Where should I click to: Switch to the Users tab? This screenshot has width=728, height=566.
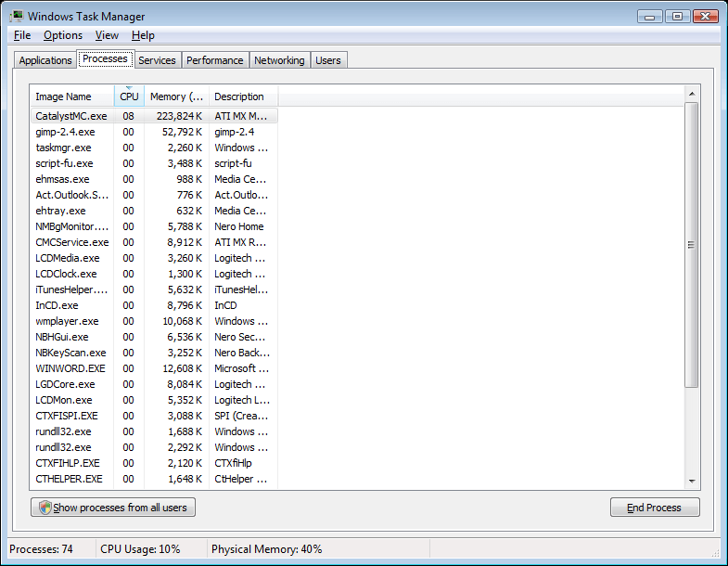point(328,60)
